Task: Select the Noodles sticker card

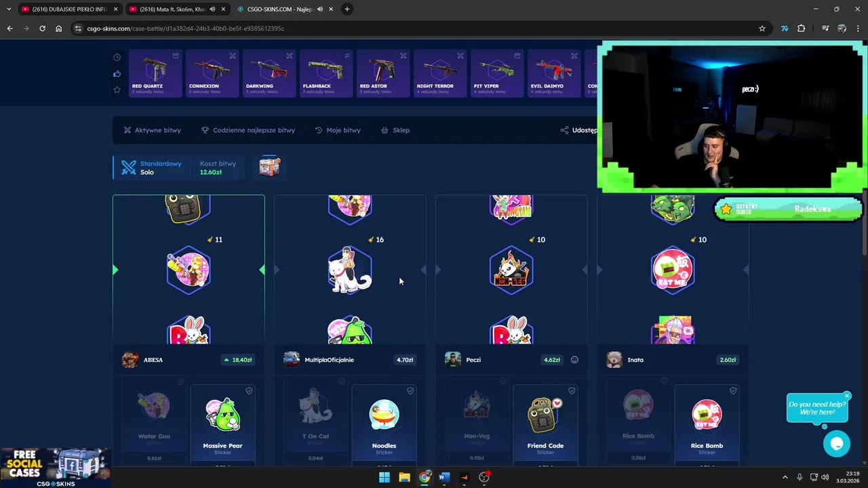Action: (384, 425)
